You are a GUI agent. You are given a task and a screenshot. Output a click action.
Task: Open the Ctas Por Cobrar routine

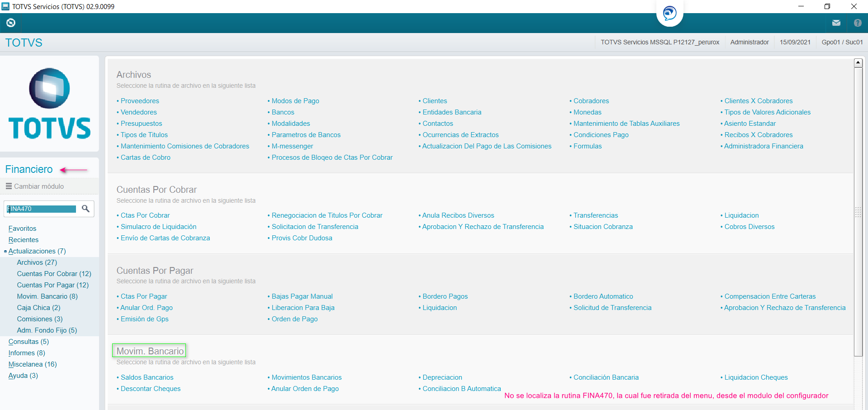click(145, 215)
